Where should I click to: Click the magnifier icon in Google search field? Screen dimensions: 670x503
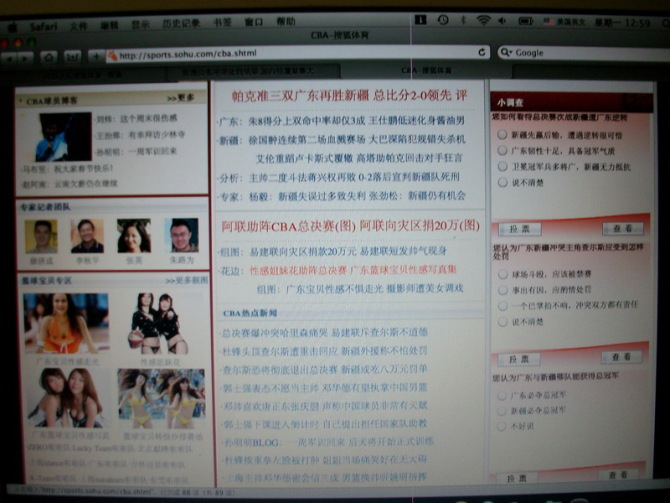pyautogui.click(x=507, y=52)
